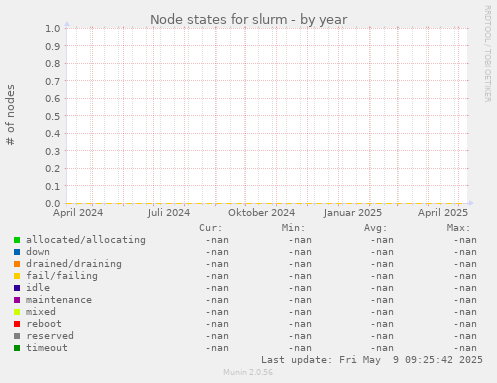Click the Avg value for reserved
This screenshot has height=383, width=497.
click(382, 336)
